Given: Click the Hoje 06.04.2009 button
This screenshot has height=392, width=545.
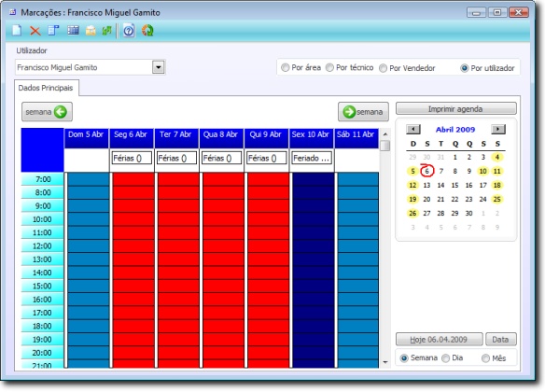Looking at the screenshot, I should [x=439, y=339].
